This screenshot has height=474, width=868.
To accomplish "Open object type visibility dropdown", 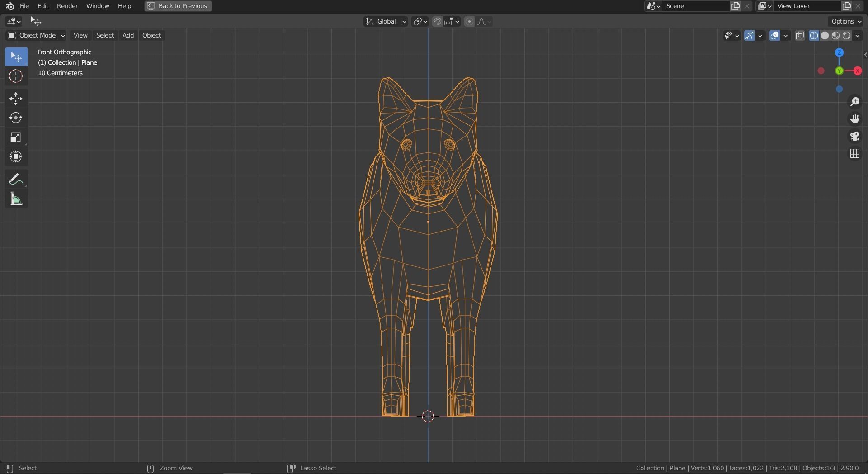I will tap(731, 35).
